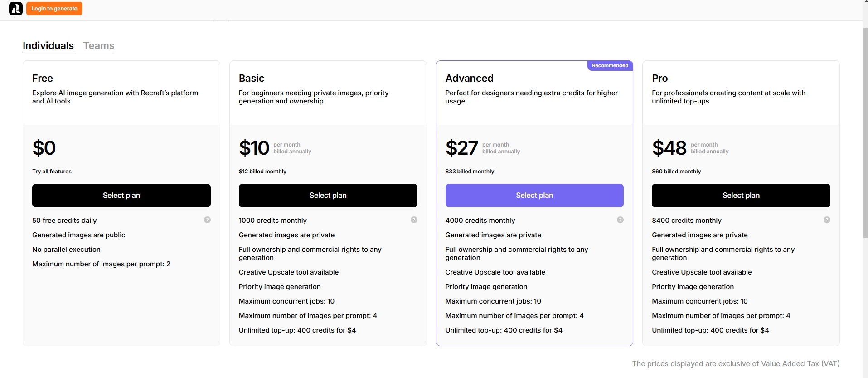Switch to the Teams tab
Screen dimensions: 868x378
98,46
